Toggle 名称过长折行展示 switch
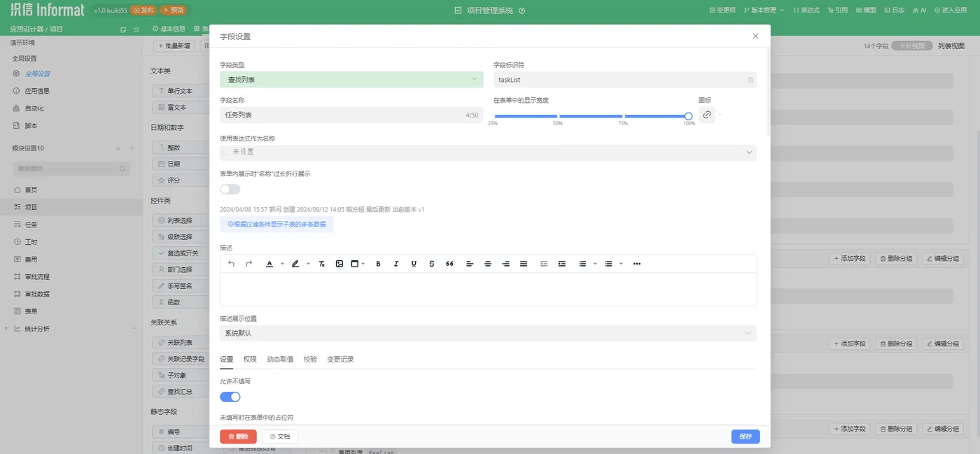 (230, 190)
